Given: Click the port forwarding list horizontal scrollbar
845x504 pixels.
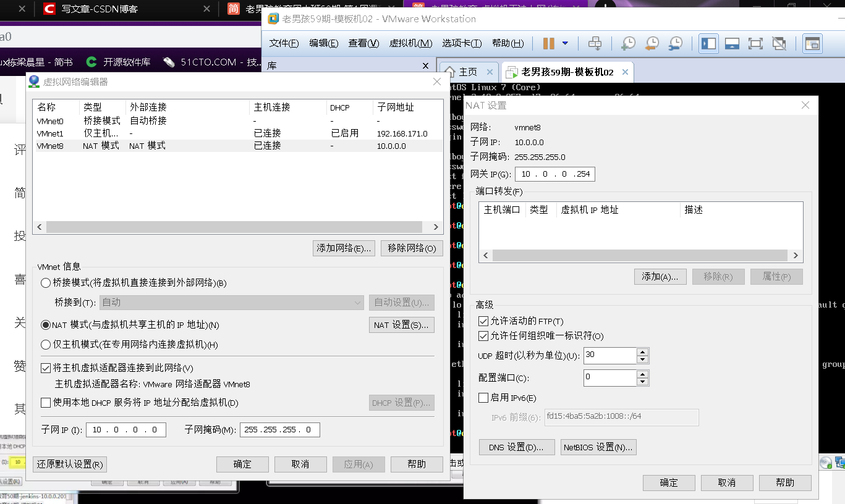Looking at the screenshot, I should coord(641,256).
